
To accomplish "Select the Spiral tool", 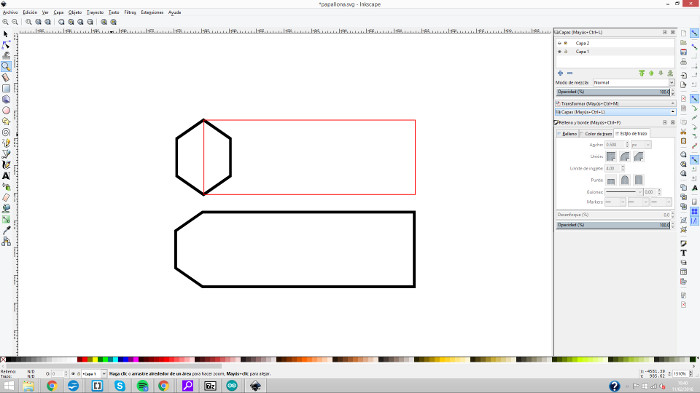I will (x=6, y=132).
